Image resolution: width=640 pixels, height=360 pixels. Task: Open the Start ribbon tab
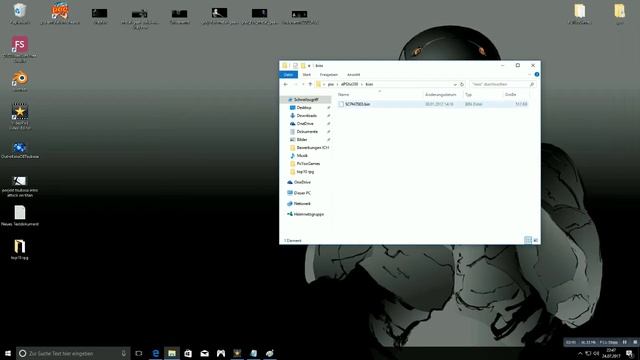307,75
